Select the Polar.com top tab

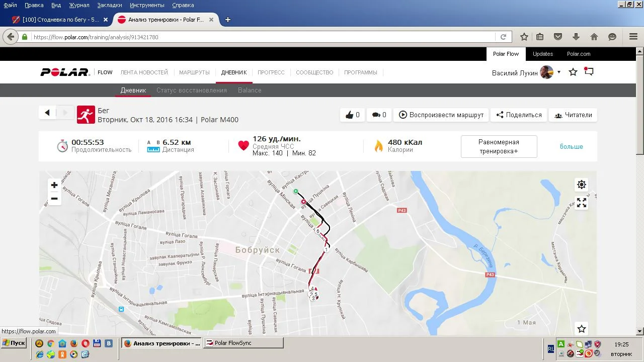click(579, 54)
